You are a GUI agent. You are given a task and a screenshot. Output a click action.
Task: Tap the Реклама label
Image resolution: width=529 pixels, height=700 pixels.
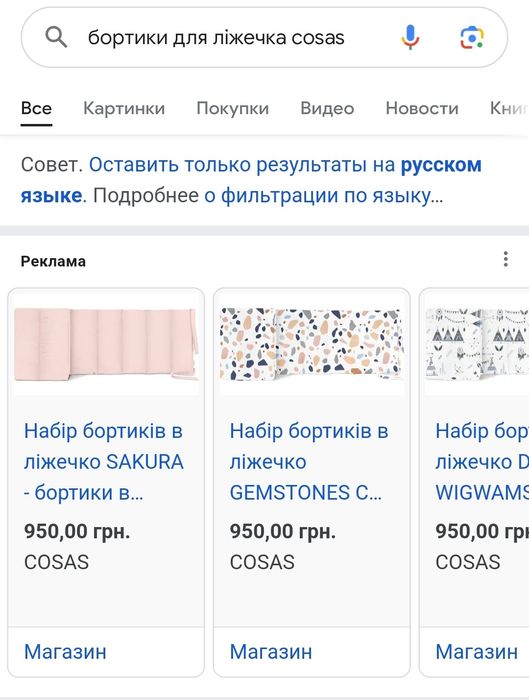click(x=53, y=261)
